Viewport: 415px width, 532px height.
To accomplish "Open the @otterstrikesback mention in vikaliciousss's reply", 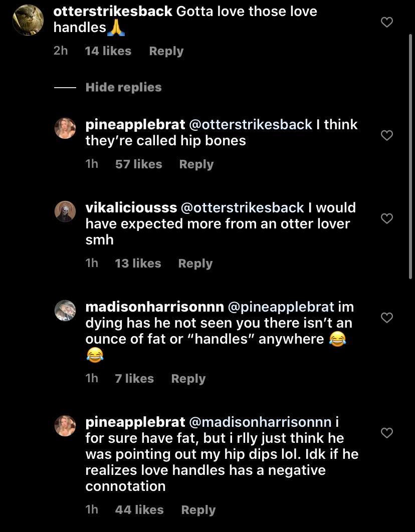I will (242, 207).
